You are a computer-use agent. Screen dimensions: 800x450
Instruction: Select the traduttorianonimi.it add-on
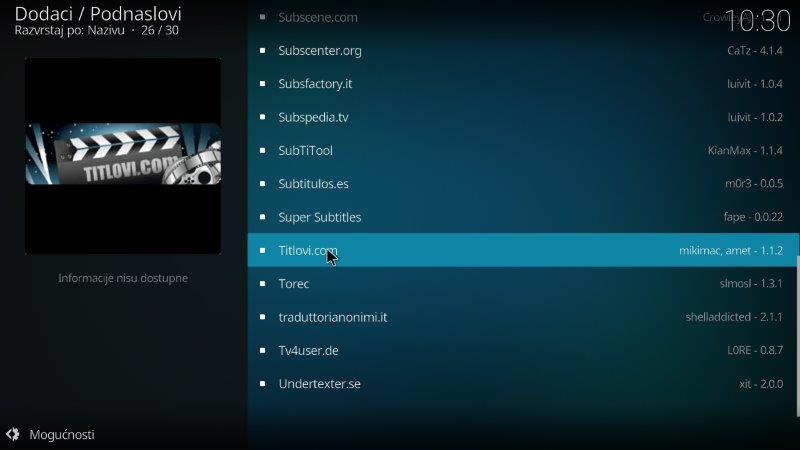(523, 317)
